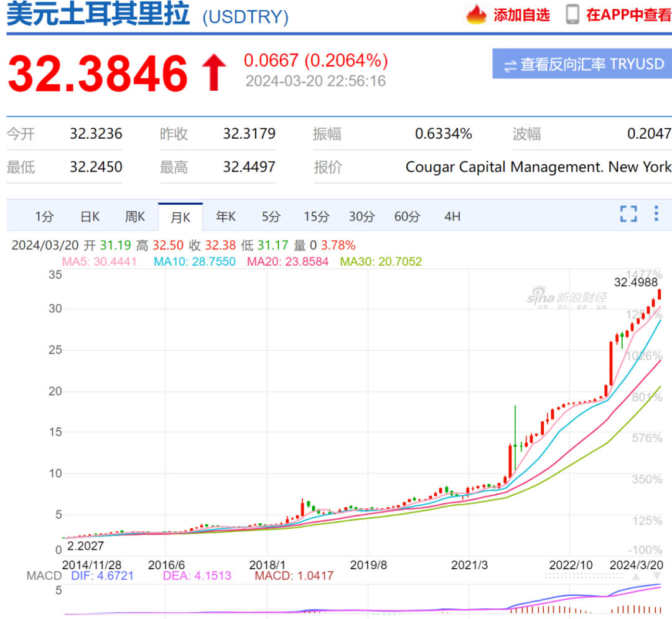Click the 最高 value 32.4497
This screenshot has height=619, width=672.
point(249,167)
